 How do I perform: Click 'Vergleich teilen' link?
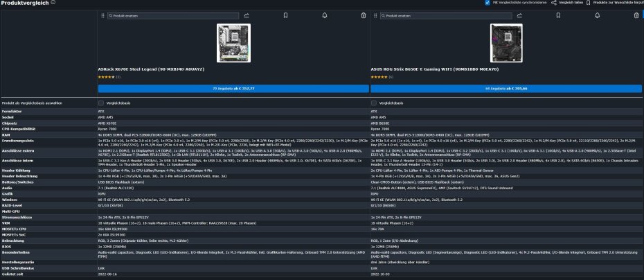click(571, 3)
